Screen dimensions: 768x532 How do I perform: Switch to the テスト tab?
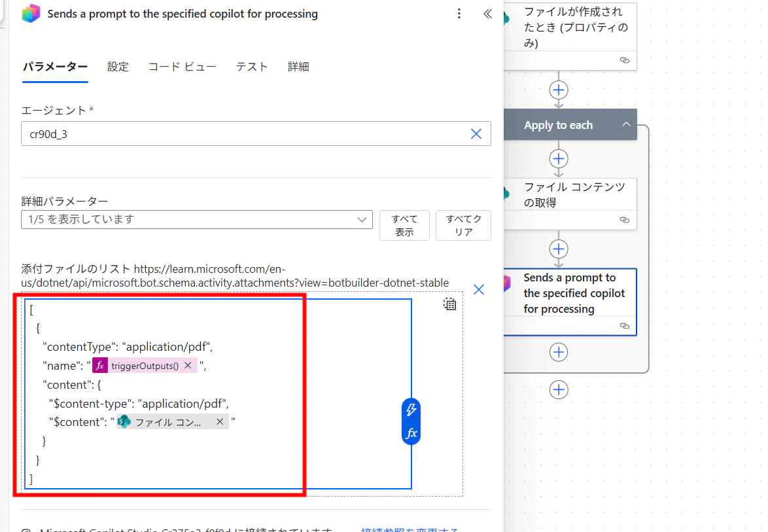(x=252, y=67)
